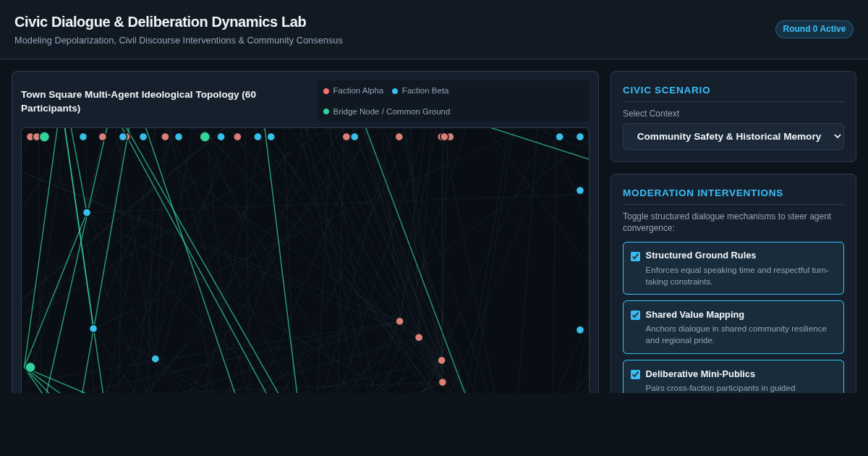Click the 'Toggle structured dialogue mechanisms' instruction text
Image resolution: width=868 pixels, height=456 pixels.
pos(727,222)
